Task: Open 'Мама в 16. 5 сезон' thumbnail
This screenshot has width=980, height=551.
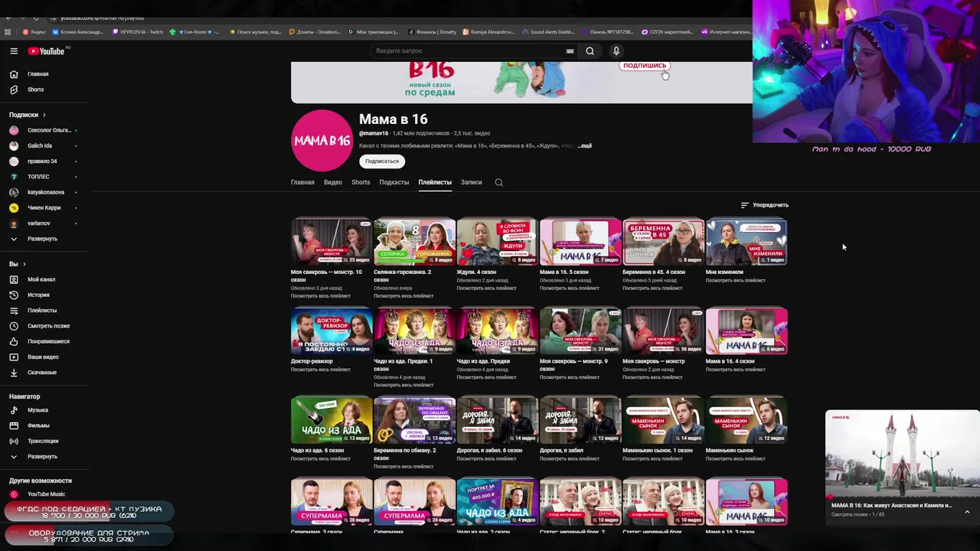Action: 580,243
